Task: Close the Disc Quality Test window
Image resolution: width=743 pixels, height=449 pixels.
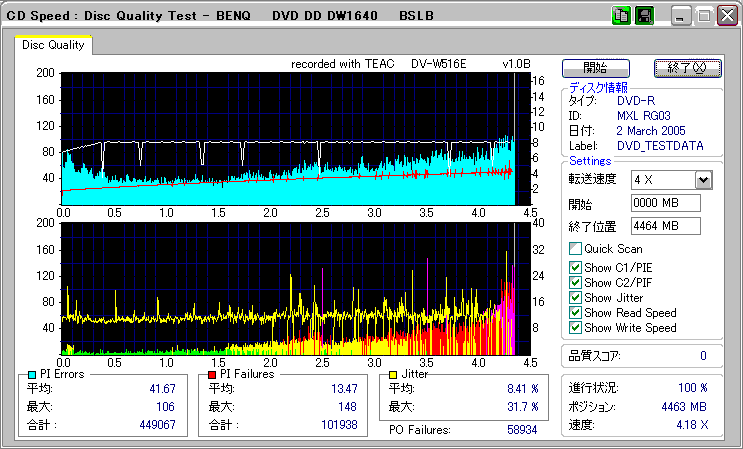Action: 725,16
